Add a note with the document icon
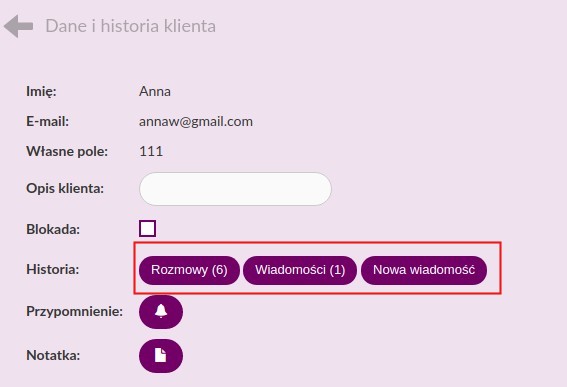The width and height of the screenshot is (567, 387). [x=161, y=356]
